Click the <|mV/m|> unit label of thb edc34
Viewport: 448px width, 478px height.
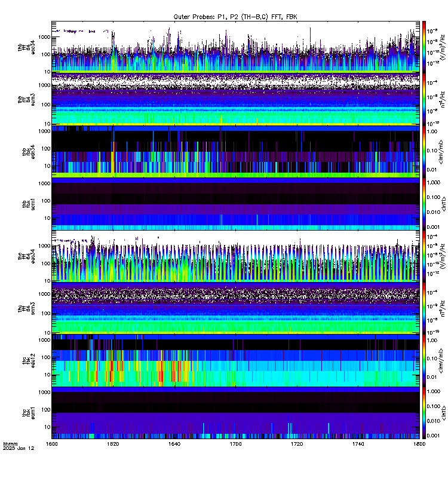441,152
